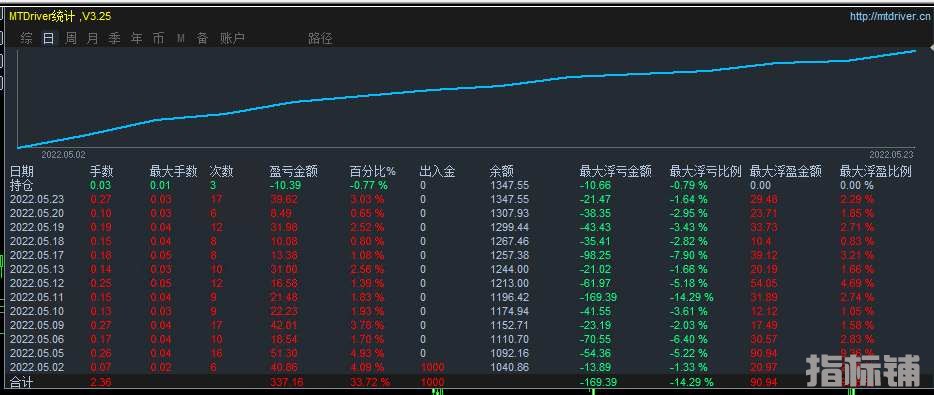Viewport: 934px width, 395px height.
Task: Select the 2022.05.18 row date
Action: point(37,241)
